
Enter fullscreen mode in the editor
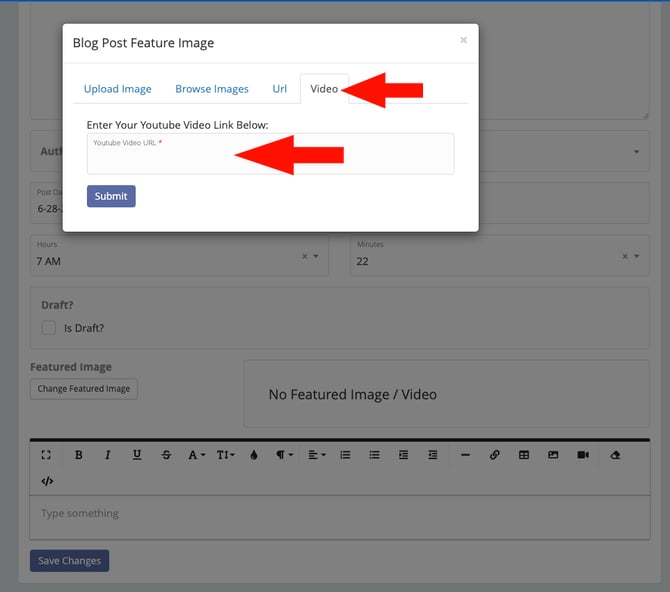tap(46, 455)
